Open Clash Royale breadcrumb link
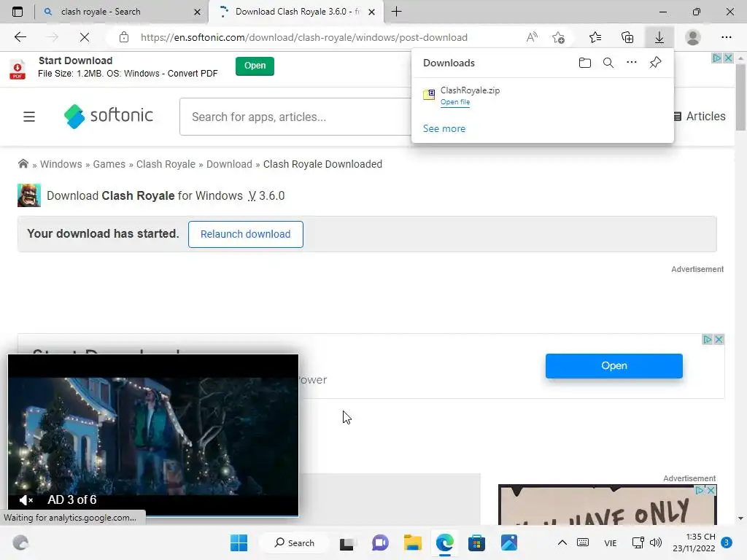 click(x=166, y=164)
